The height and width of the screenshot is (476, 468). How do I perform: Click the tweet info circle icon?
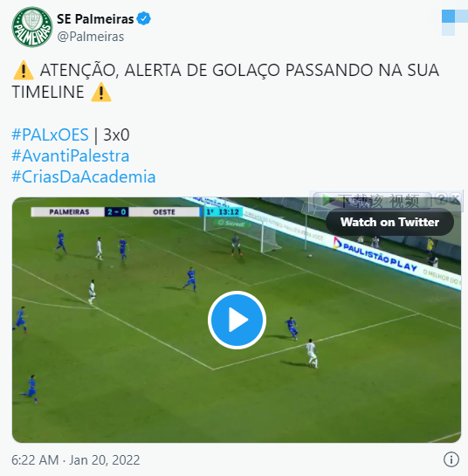click(x=451, y=459)
